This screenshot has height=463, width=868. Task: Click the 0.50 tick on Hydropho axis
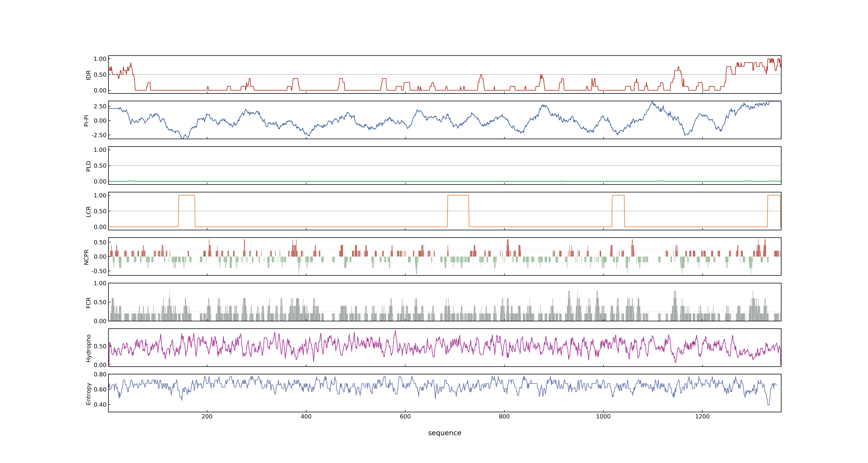click(100, 346)
